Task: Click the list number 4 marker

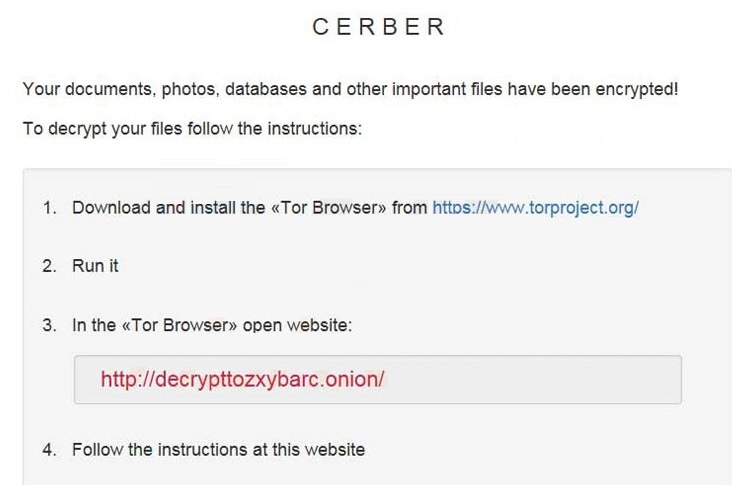Action: tap(49, 449)
